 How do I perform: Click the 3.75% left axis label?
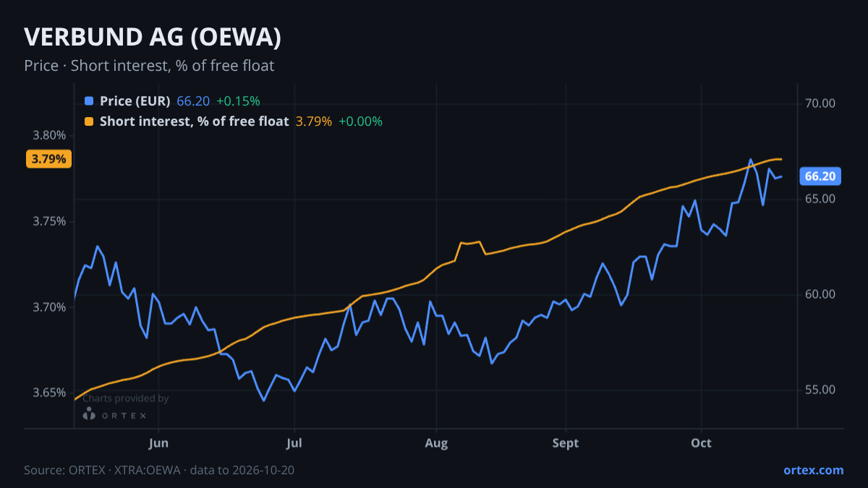pos(50,221)
